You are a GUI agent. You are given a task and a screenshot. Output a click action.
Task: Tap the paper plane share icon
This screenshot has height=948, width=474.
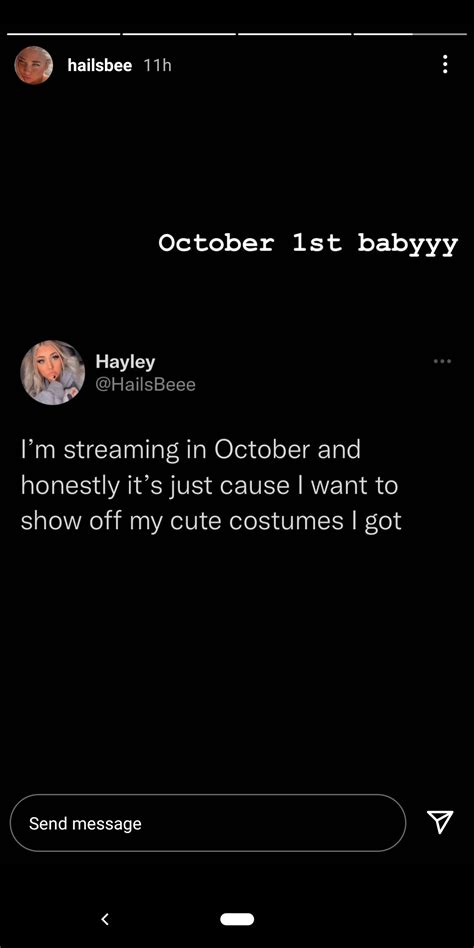coord(440,822)
